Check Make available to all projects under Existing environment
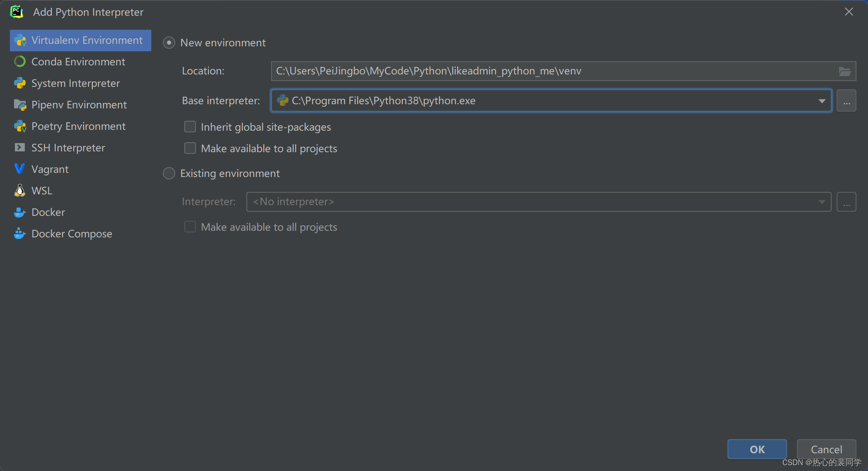This screenshot has height=471, width=868. pyautogui.click(x=190, y=227)
